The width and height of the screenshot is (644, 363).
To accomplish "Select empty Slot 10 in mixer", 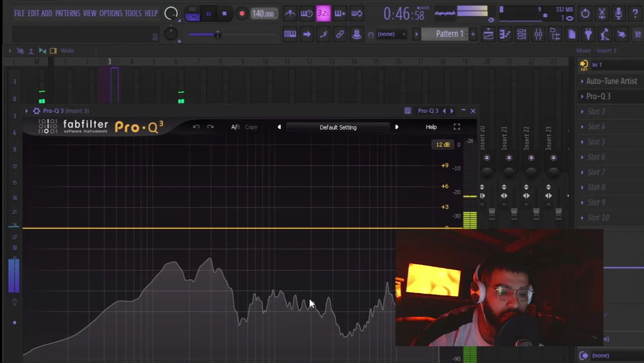I will pos(611,217).
